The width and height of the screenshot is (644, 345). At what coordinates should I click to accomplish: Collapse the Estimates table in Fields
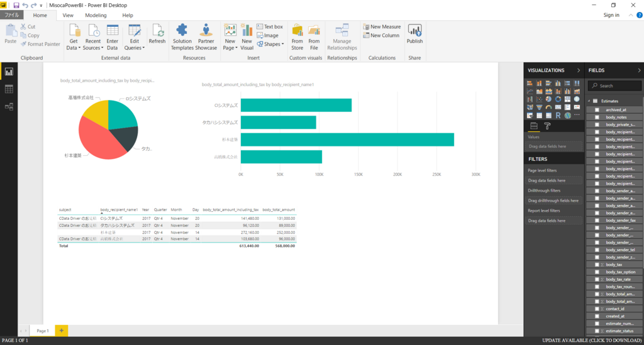(589, 101)
